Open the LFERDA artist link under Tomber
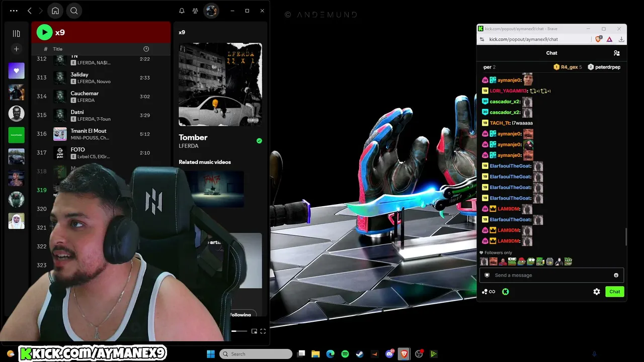644x362 pixels. pyautogui.click(x=189, y=146)
